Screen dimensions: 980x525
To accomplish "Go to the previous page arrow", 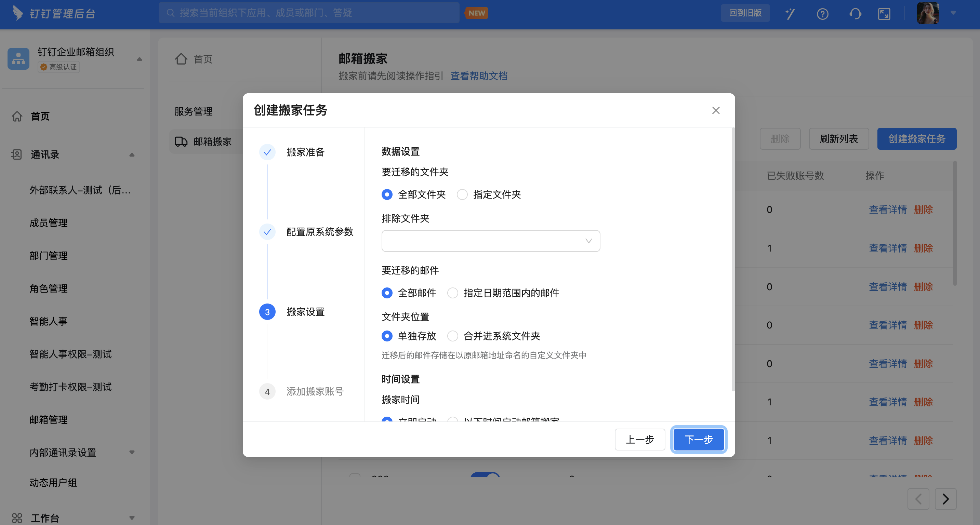I will [918, 499].
